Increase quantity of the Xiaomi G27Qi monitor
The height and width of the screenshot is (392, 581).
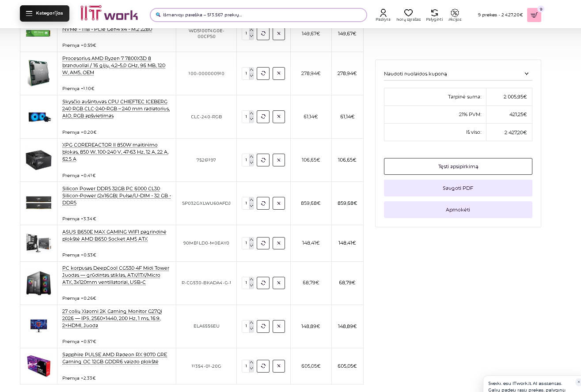point(252,323)
